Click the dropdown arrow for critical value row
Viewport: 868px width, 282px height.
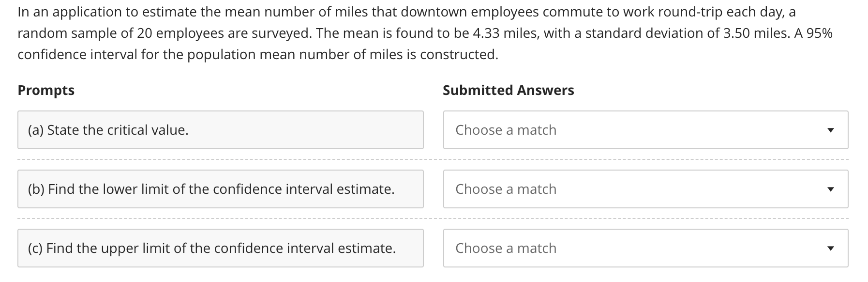tap(830, 130)
